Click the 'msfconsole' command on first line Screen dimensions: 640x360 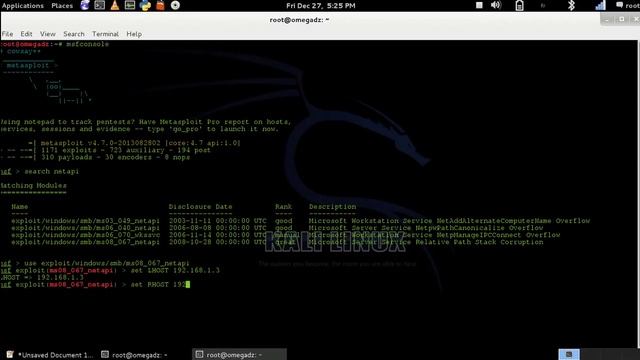pos(87,44)
